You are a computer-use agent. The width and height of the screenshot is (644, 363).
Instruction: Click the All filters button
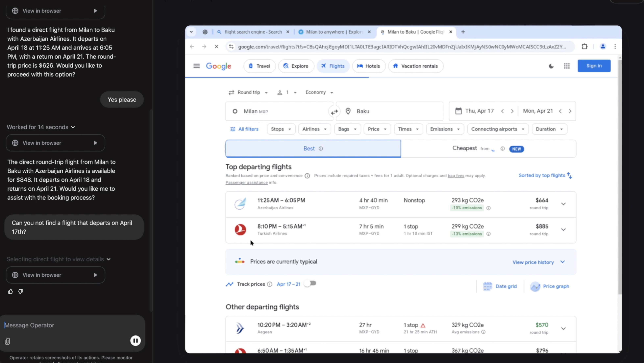[244, 129]
